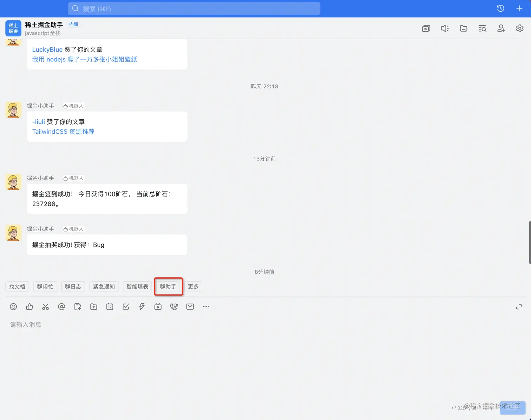Click the 13分钟前 timestamp
Screen dimensions: 531x420
point(264,159)
